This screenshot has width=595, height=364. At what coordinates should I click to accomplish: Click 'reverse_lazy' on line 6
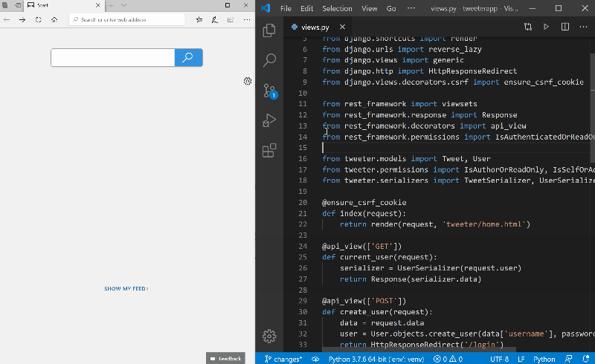(x=455, y=49)
